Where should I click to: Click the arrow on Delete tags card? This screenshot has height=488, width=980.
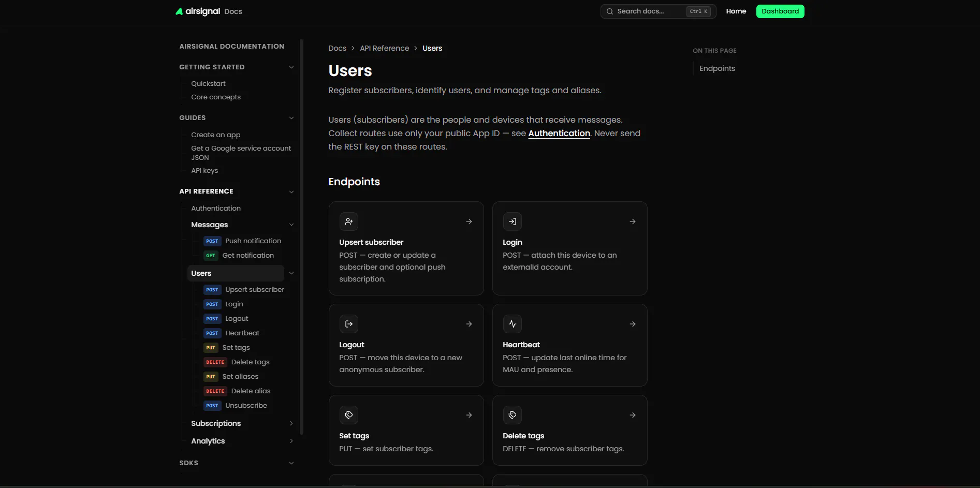click(x=633, y=415)
